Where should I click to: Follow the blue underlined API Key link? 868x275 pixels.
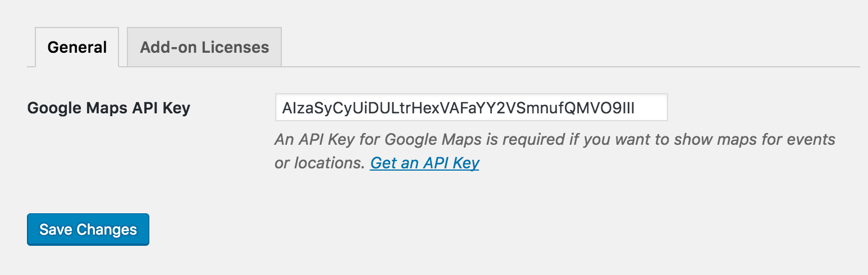click(424, 163)
